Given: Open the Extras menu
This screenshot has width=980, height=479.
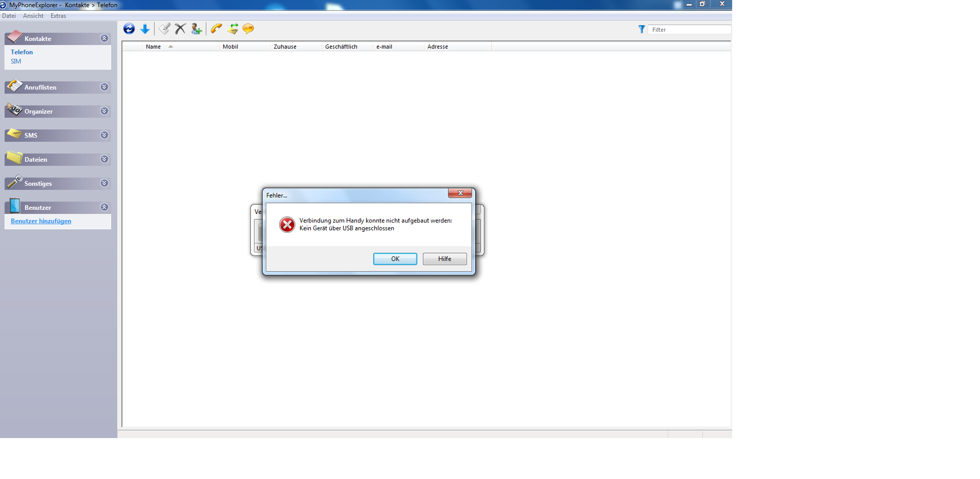Looking at the screenshot, I should [x=58, y=16].
